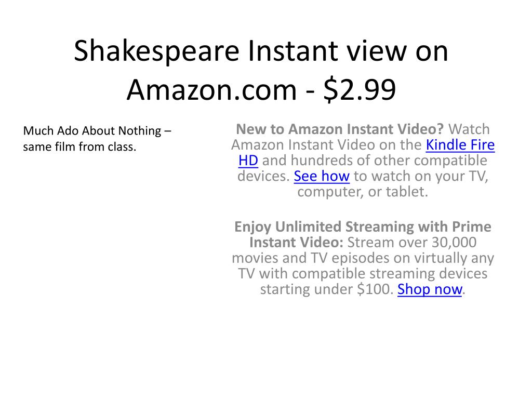Click Amazon.com in the slide title

pos(212,89)
